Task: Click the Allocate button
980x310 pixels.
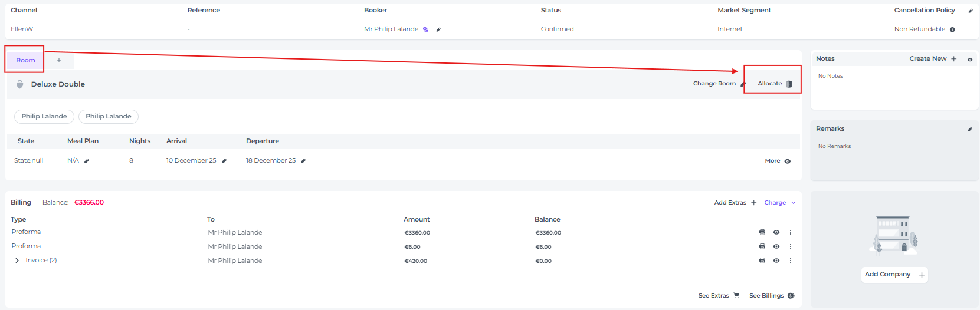Action: 774,84
